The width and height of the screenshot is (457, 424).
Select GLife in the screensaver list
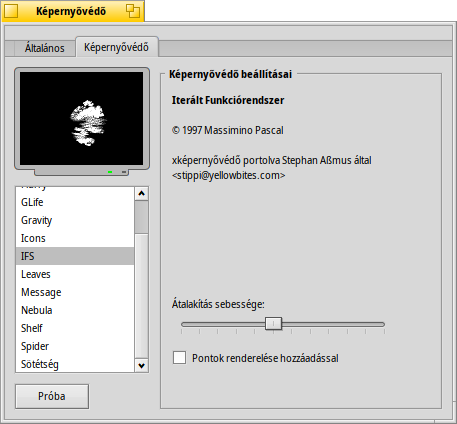click(x=75, y=202)
